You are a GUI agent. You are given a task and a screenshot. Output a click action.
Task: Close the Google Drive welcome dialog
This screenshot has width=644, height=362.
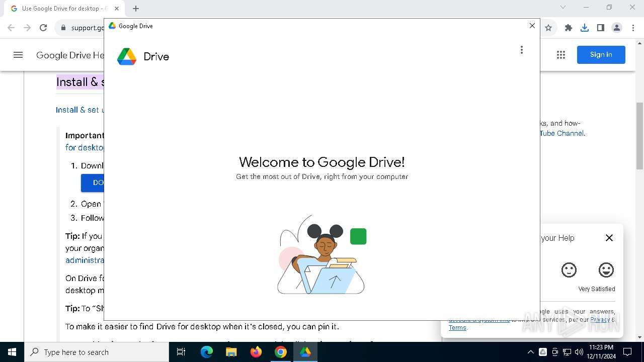pyautogui.click(x=532, y=26)
